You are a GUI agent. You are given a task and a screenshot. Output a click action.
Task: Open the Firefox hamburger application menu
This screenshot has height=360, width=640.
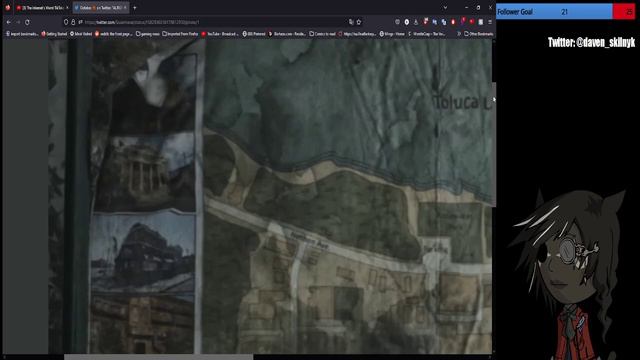click(x=490, y=22)
